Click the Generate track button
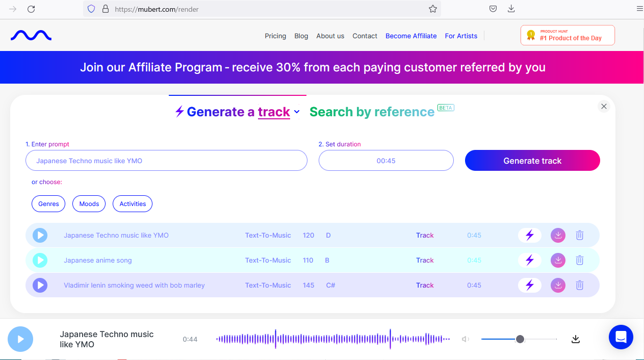 [532, 161]
